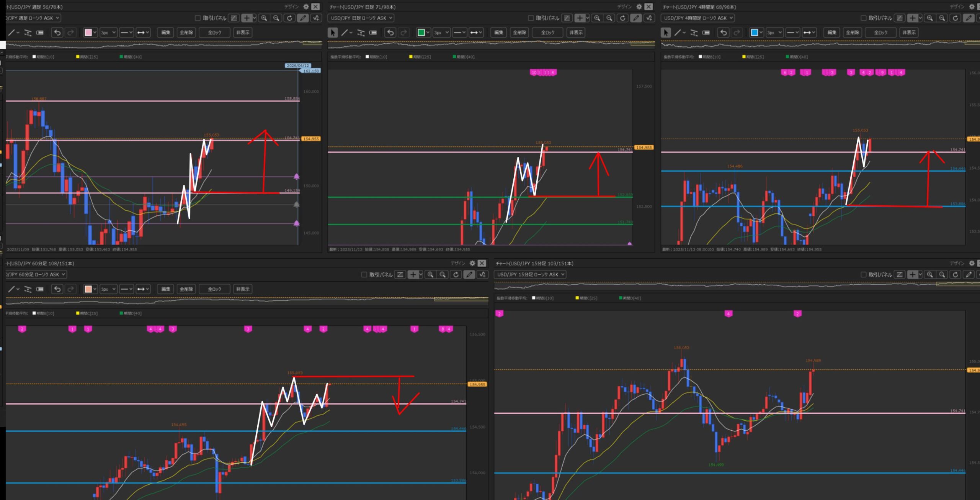Open settings gear of 60-minute chart
This screenshot has height=500, width=980.
[x=472, y=263]
